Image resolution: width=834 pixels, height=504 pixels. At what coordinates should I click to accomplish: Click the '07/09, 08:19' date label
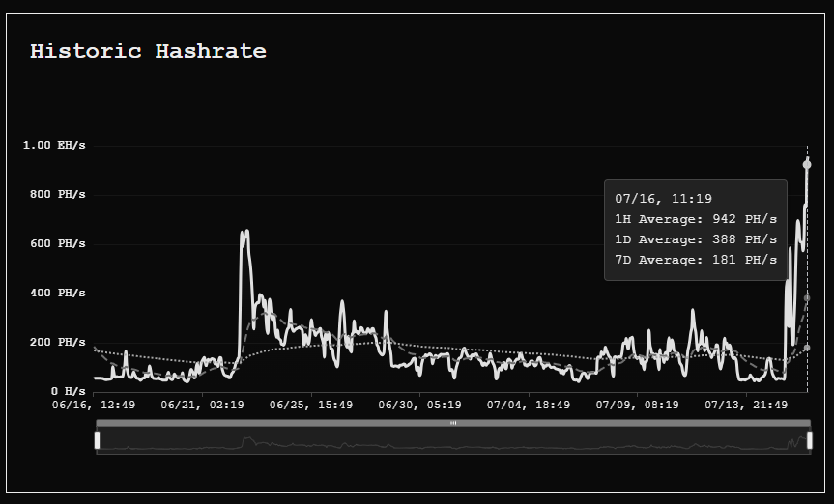(x=637, y=406)
